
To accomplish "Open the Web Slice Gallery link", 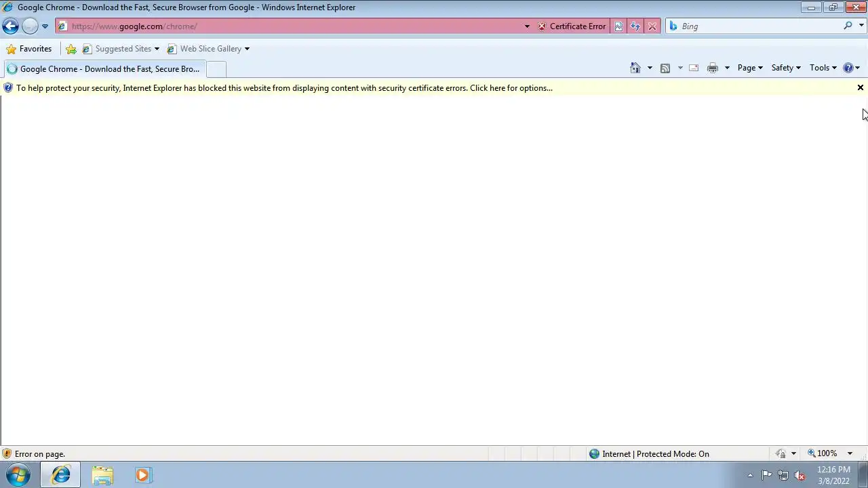I will pos(204,49).
